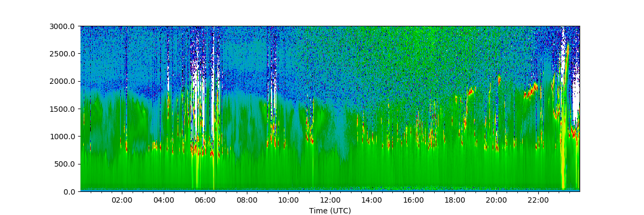Select the 06:00 tick label
The width and height of the screenshot is (644, 215).
click(x=205, y=200)
